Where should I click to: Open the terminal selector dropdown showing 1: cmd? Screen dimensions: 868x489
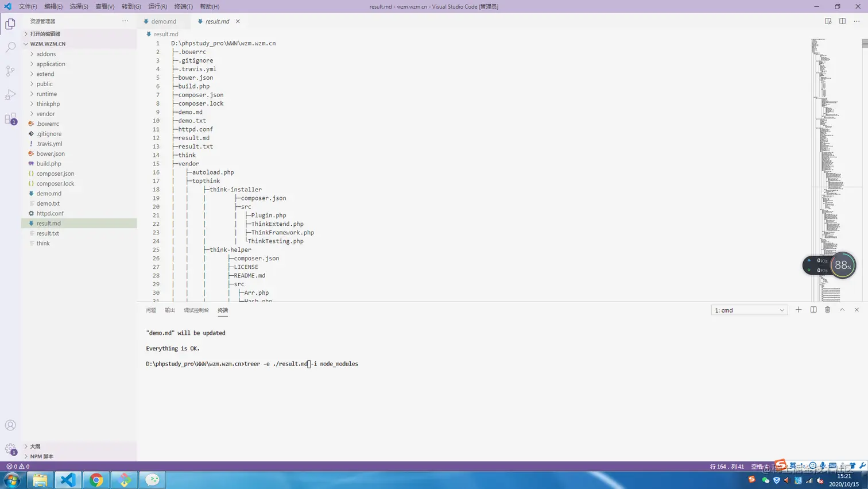click(749, 310)
